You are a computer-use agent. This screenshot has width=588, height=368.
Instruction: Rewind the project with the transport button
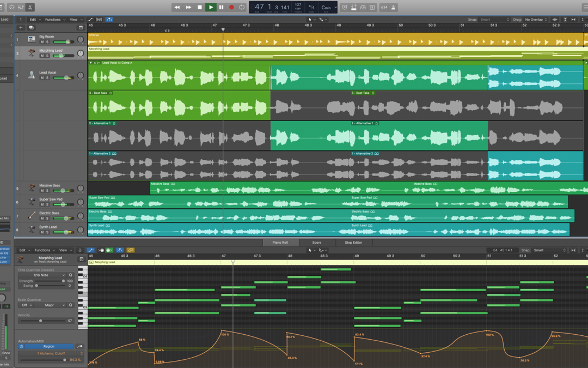(177, 7)
